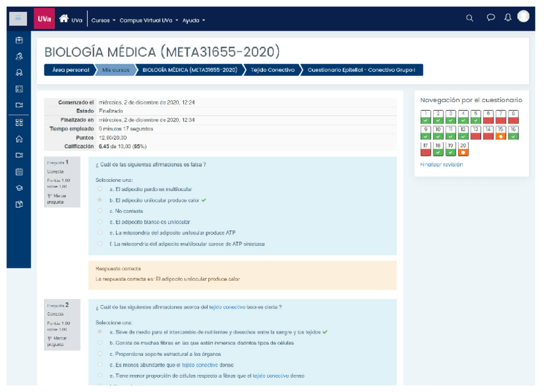Viewport: 555px width, 392px height.
Task: Expand the Ayuda dropdown menu
Action: pyautogui.click(x=194, y=20)
